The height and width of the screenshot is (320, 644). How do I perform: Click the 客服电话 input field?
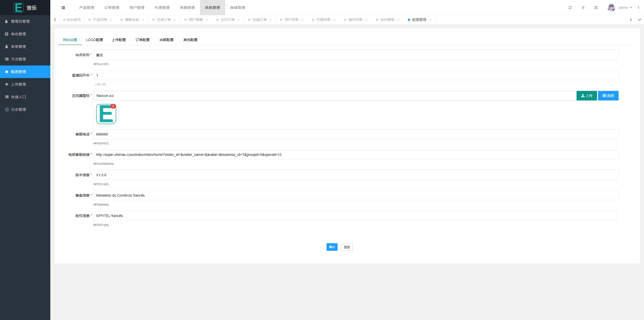pyautogui.click(x=355, y=134)
